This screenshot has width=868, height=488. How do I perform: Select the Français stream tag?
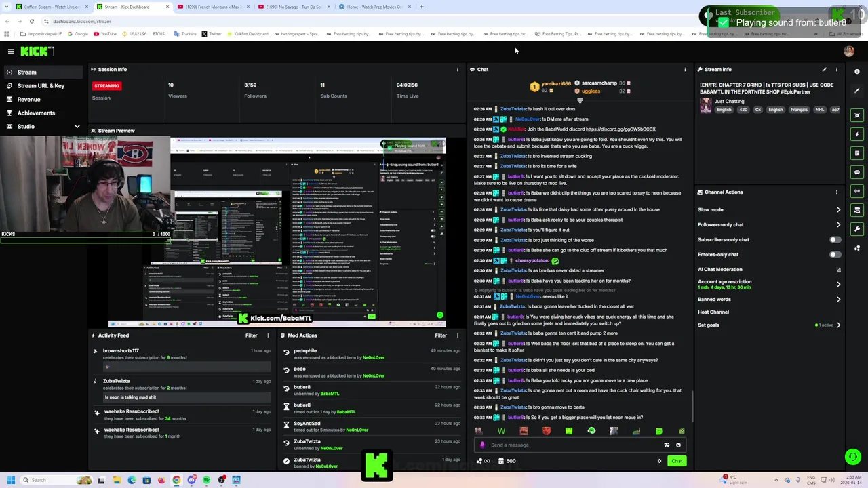coord(799,110)
